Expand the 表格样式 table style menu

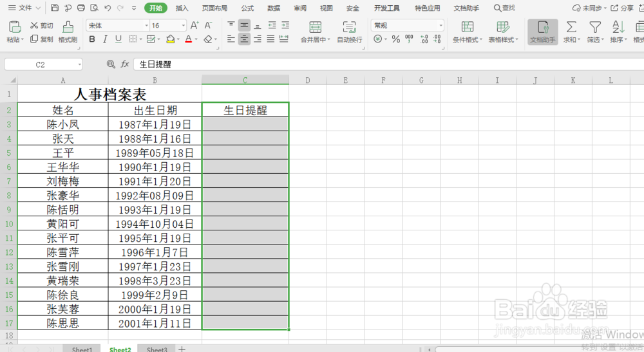pyautogui.click(x=503, y=40)
